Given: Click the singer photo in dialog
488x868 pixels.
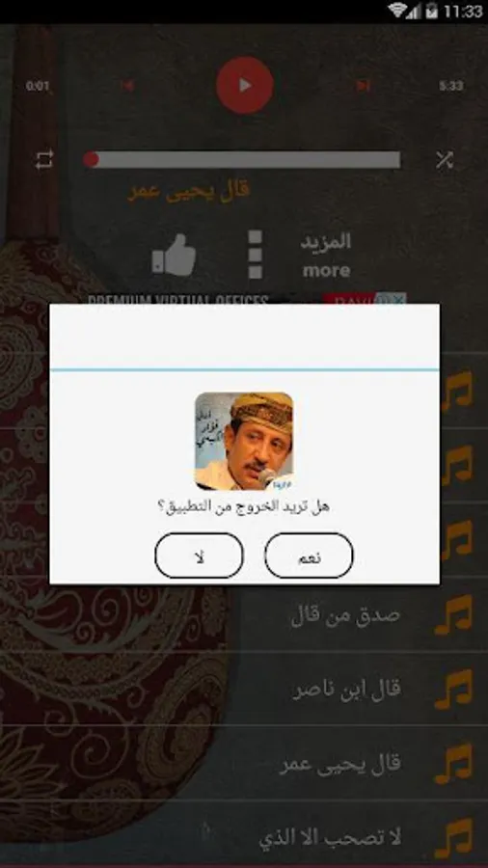Looking at the screenshot, I should 244,441.
